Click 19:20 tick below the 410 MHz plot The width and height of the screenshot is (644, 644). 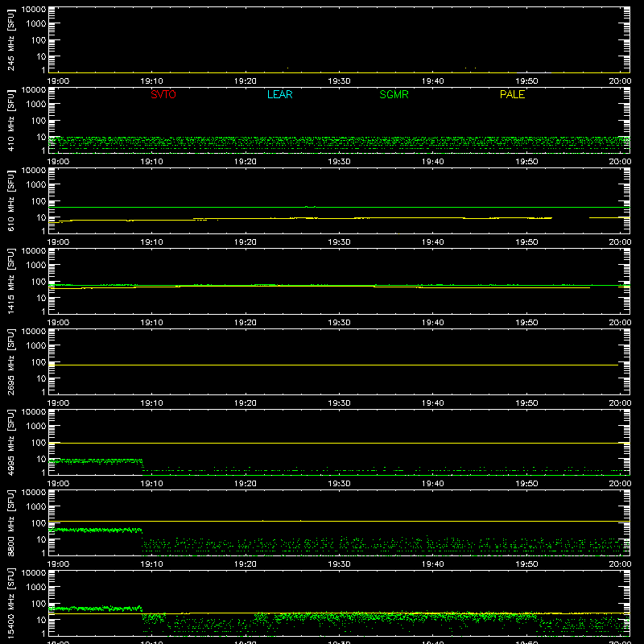coord(246,162)
